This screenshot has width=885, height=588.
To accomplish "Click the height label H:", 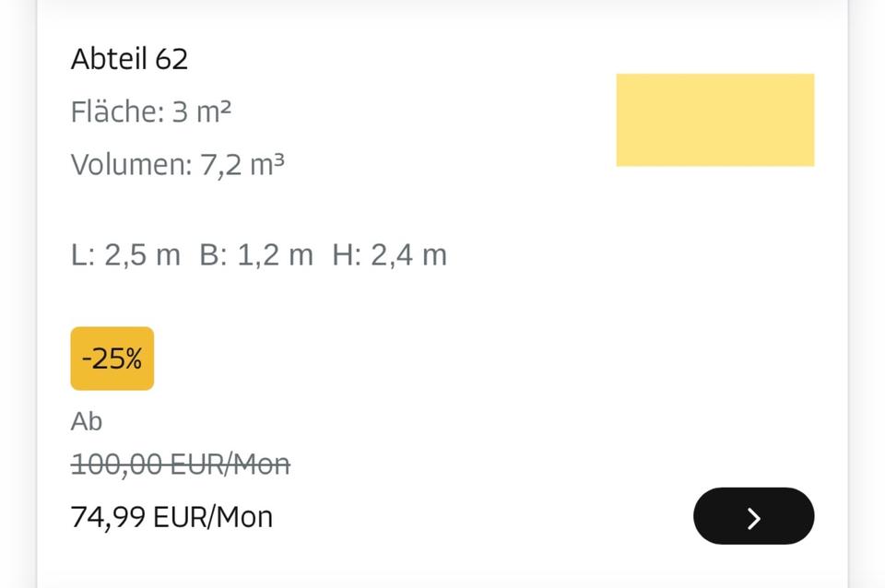I will pos(347,254).
